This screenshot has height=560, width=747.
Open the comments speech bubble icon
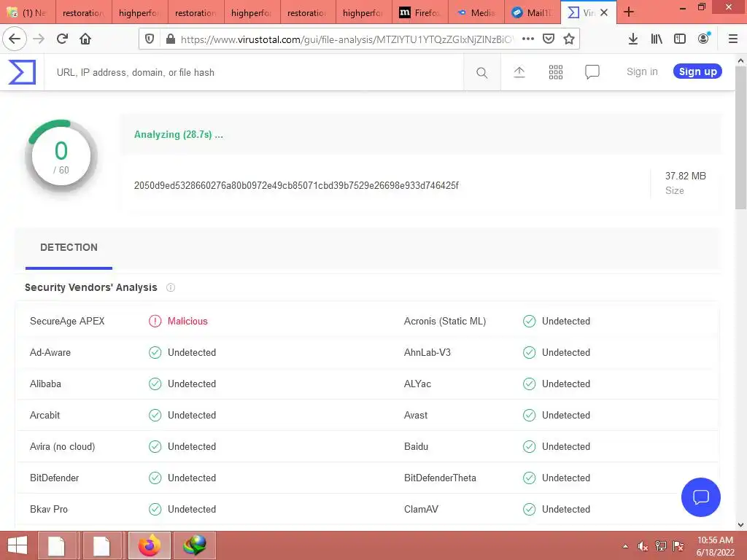pos(592,72)
